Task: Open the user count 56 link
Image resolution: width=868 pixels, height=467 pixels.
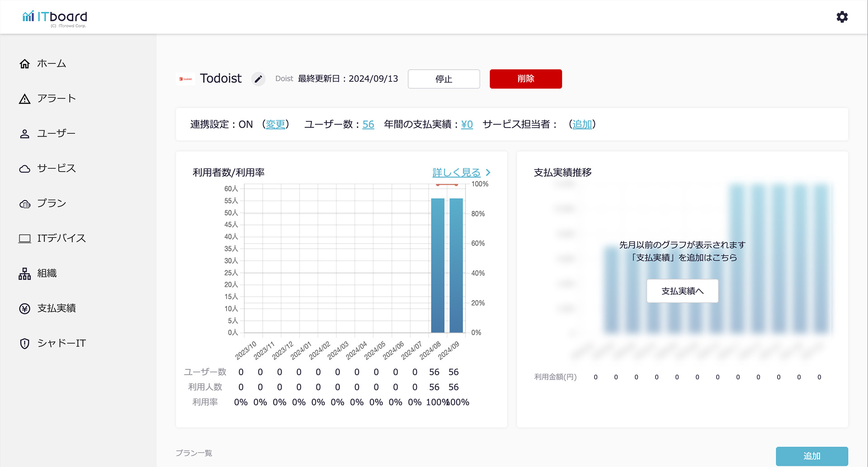Action: [368, 124]
